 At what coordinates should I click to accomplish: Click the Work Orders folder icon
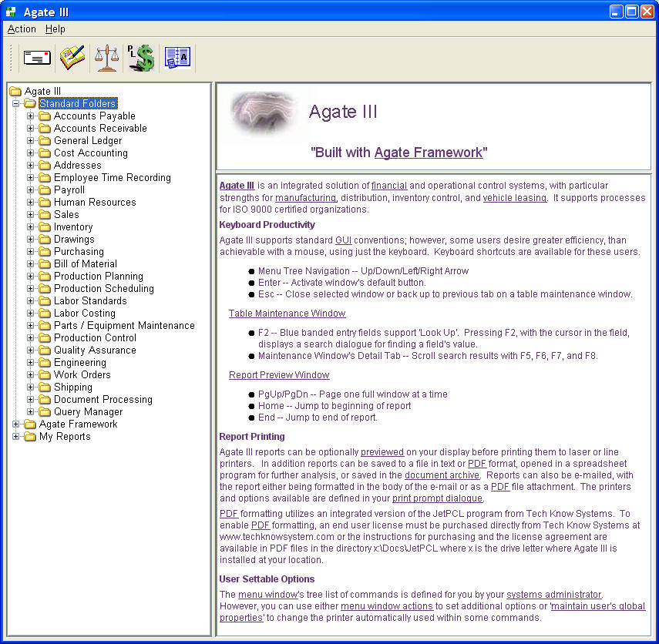(x=45, y=374)
